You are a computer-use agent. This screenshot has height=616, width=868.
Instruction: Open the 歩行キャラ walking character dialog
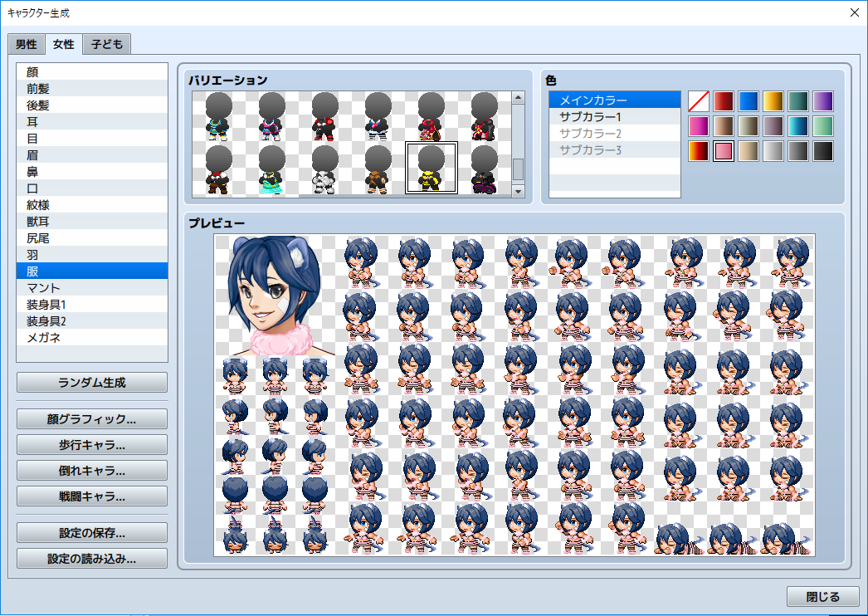[91, 444]
